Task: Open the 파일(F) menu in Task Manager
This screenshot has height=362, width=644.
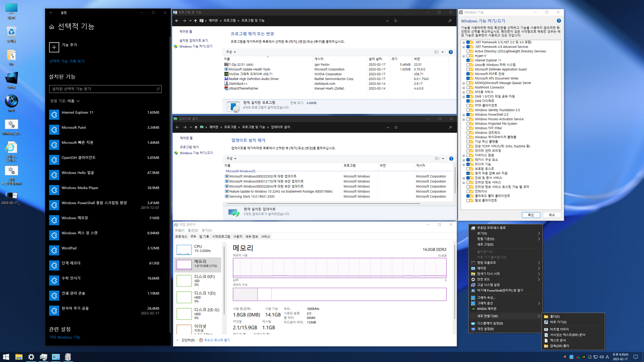Action: [179, 231]
